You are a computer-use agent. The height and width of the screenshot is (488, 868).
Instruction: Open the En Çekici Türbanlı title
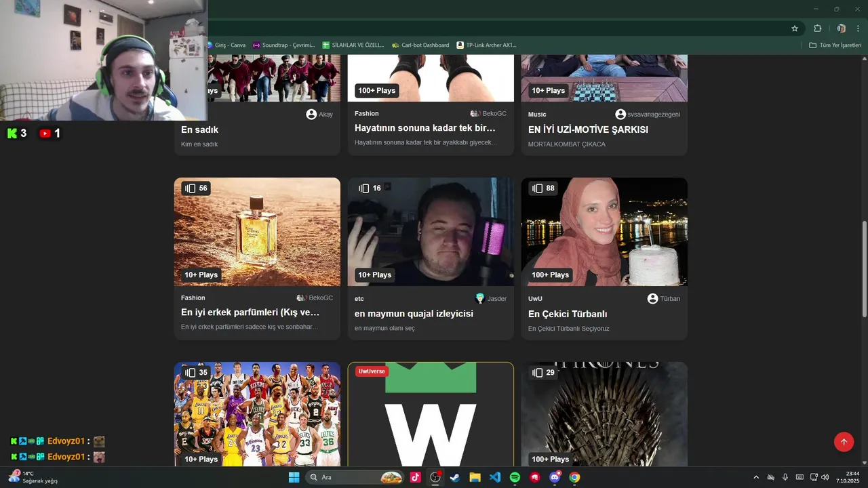click(568, 314)
